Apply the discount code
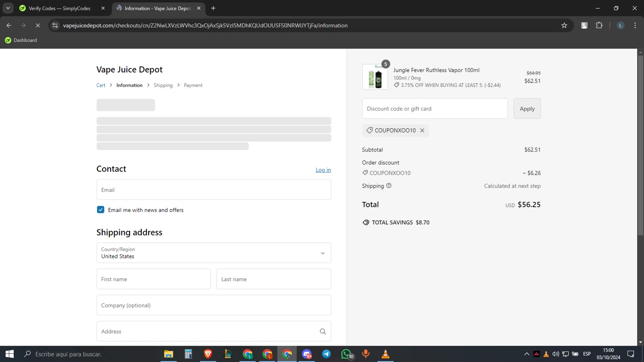The width and height of the screenshot is (644, 362). pyautogui.click(x=527, y=109)
